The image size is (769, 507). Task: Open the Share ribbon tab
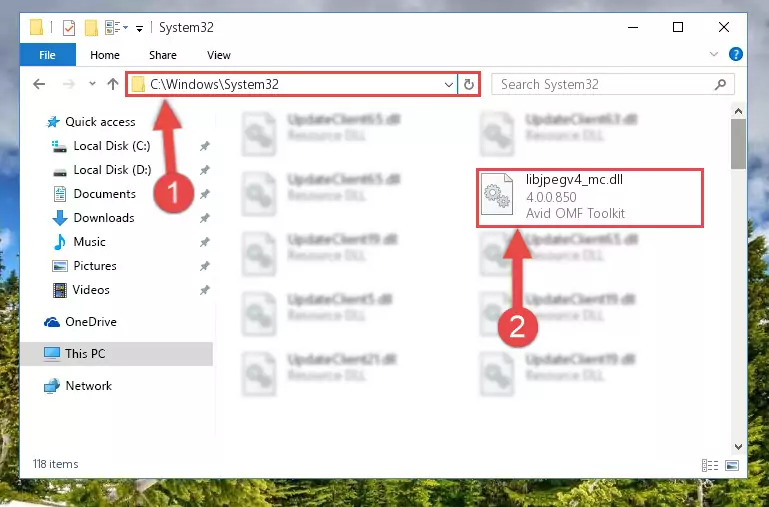(x=163, y=55)
